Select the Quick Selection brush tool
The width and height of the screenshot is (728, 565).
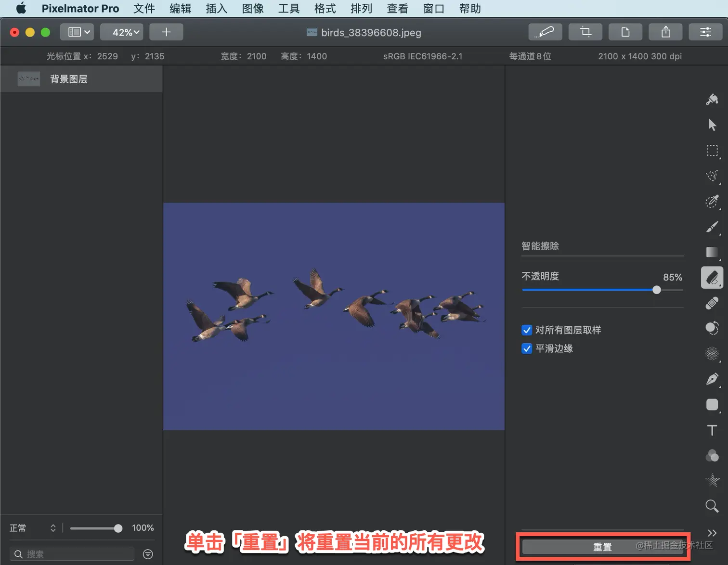[x=712, y=201]
